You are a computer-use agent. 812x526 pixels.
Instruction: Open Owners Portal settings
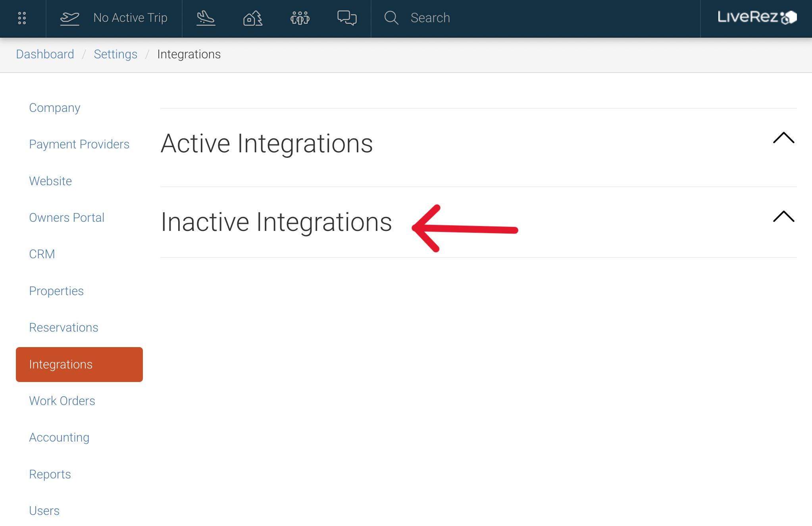67,217
